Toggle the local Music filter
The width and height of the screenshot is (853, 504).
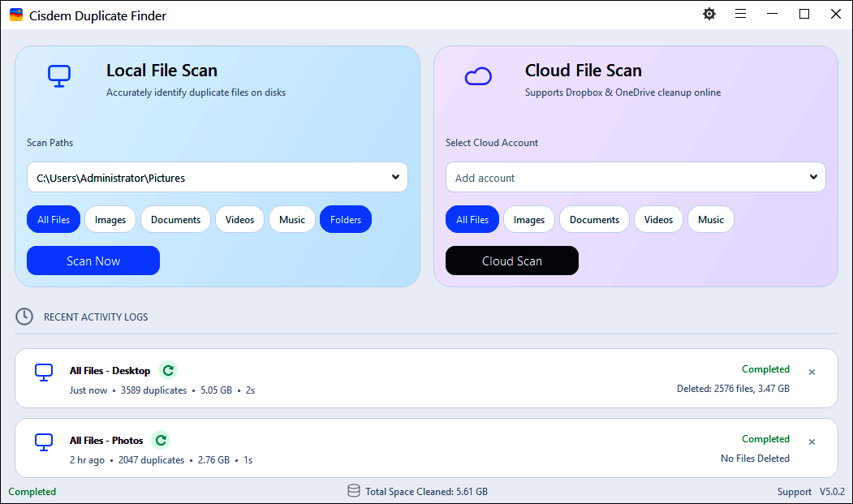coord(292,219)
